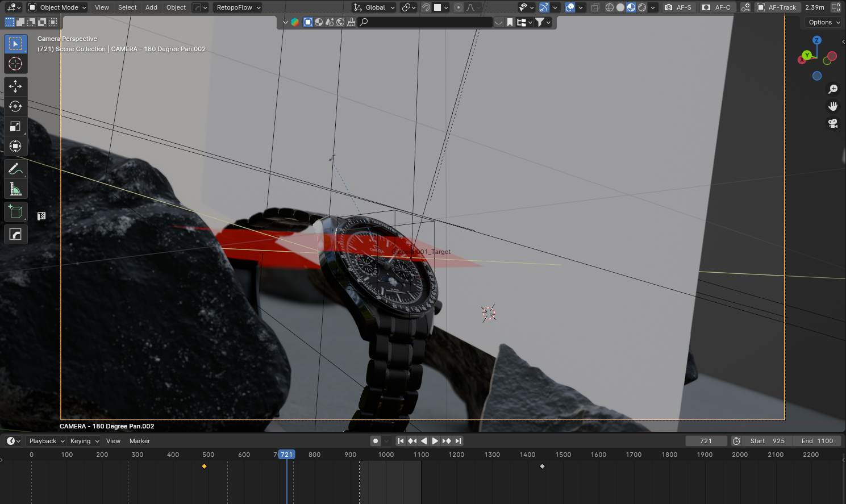The height and width of the screenshot is (504, 846).
Task: Click the blue Z axis gizmo
Action: click(816, 40)
